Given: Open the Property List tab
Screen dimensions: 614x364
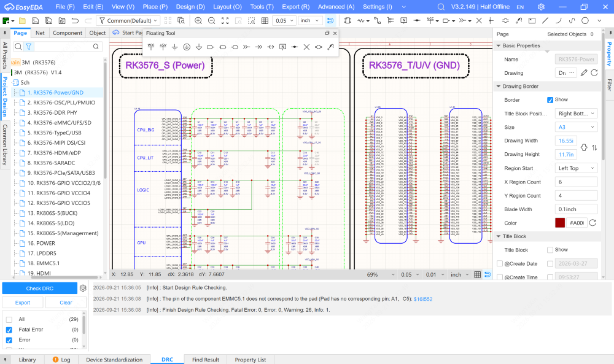Looking at the screenshot, I should click(251, 360).
